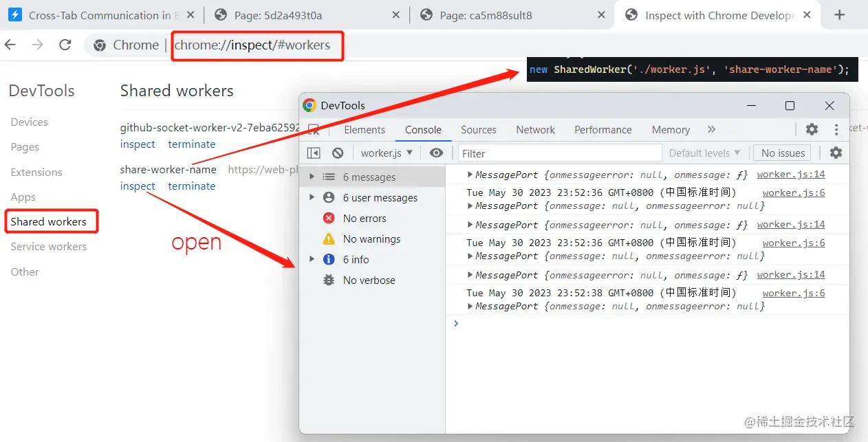Screen dimensions: 868x442
Task: Open console settings gear beside No issues
Action: click(x=836, y=153)
